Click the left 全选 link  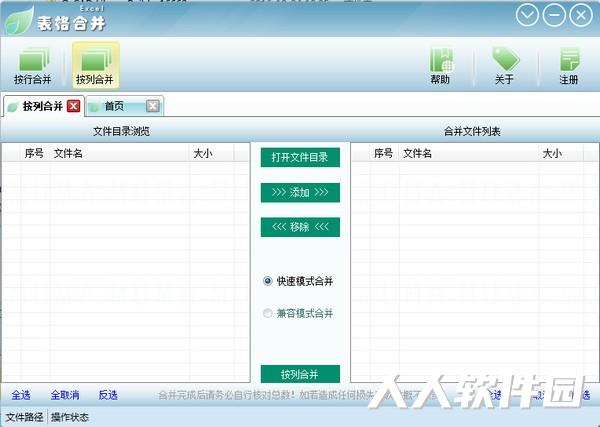point(21,395)
